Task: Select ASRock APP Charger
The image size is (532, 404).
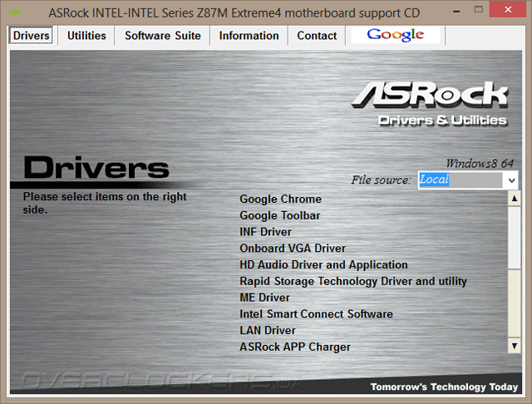Action: click(x=295, y=347)
